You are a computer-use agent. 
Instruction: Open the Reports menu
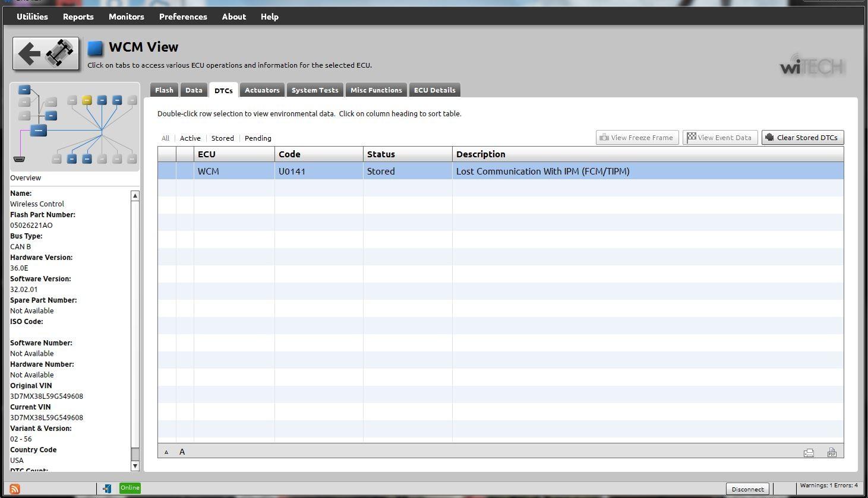tap(78, 17)
